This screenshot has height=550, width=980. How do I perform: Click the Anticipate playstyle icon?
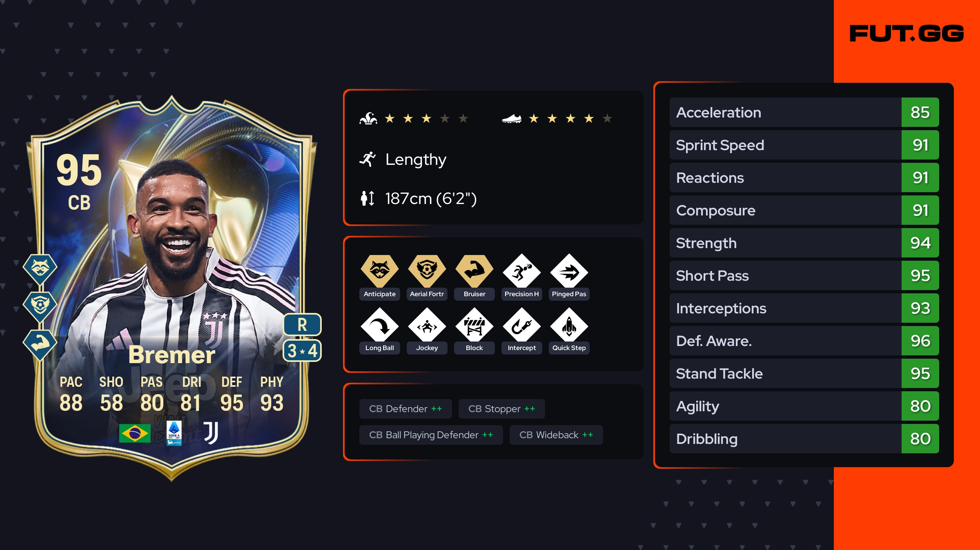(380, 271)
